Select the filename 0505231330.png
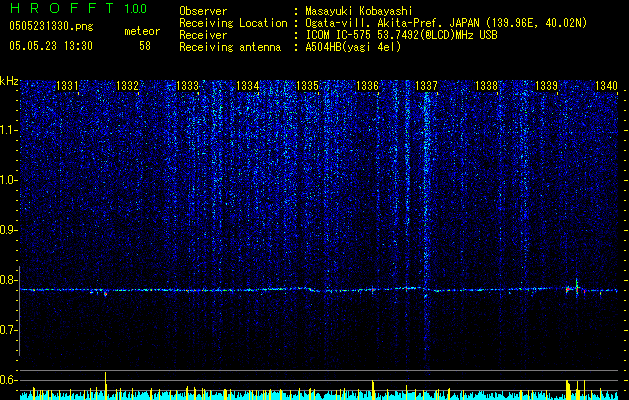Viewport: 629px width, 400px height. pos(51,26)
